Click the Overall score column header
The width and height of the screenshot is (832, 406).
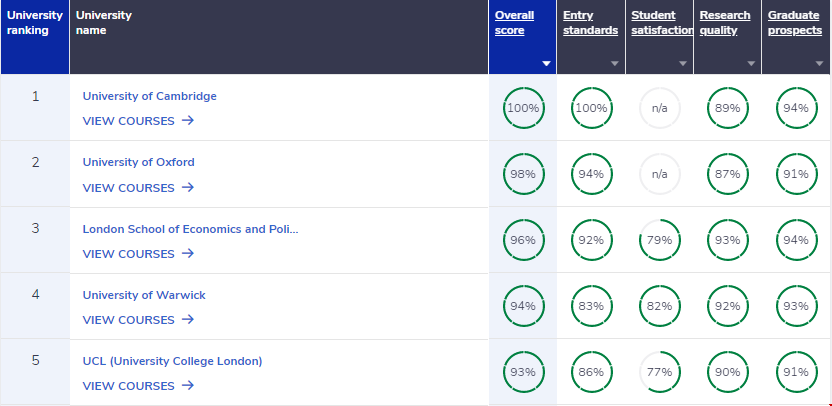(514, 23)
